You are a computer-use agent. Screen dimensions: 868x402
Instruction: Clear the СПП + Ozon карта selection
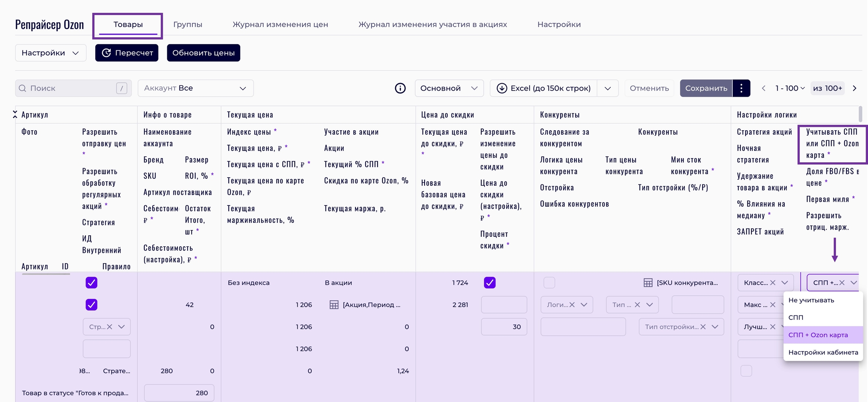(x=842, y=283)
